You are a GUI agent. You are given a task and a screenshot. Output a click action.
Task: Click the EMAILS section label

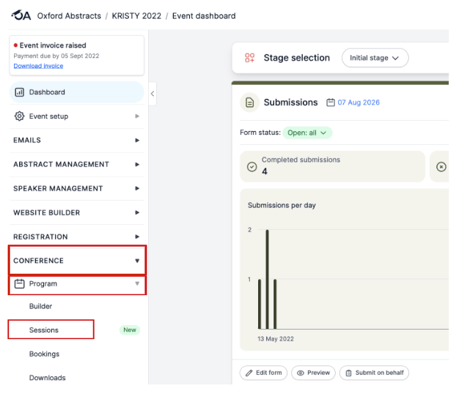[x=27, y=140]
